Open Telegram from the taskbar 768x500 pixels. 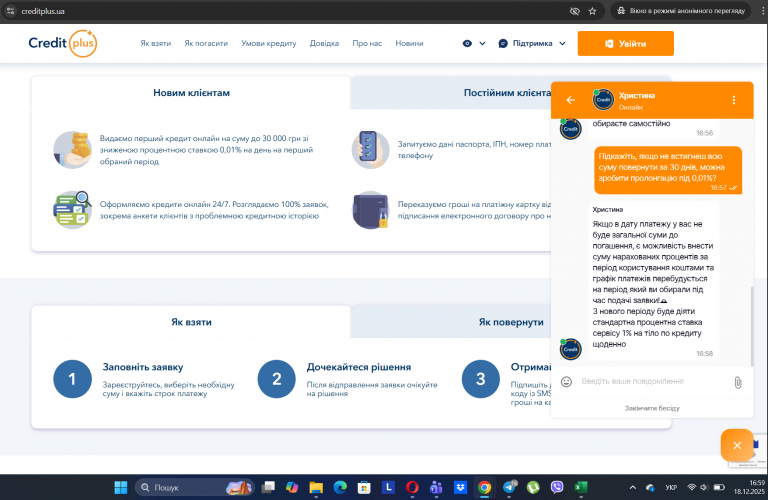point(509,487)
